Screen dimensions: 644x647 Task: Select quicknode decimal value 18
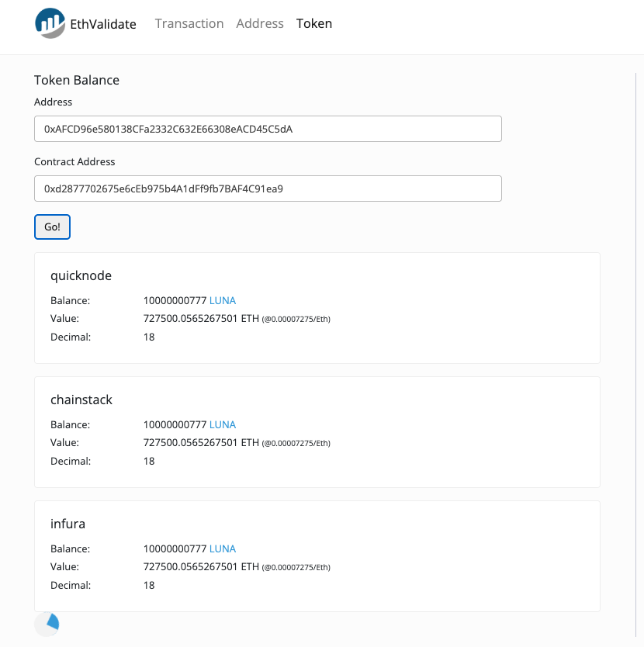click(x=149, y=337)
